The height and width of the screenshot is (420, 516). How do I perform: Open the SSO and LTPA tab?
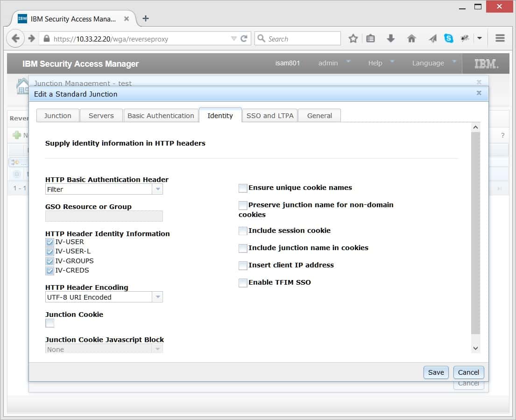[x=269, y=116]
